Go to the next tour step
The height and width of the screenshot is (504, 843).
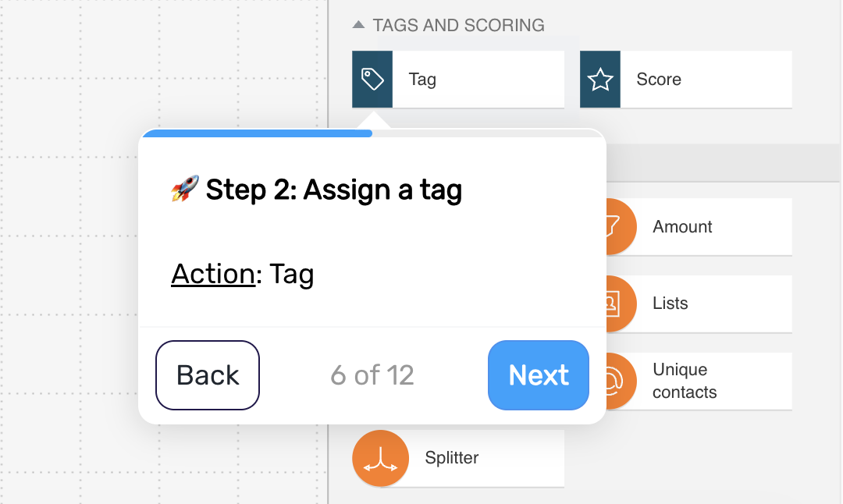point(538,375)
